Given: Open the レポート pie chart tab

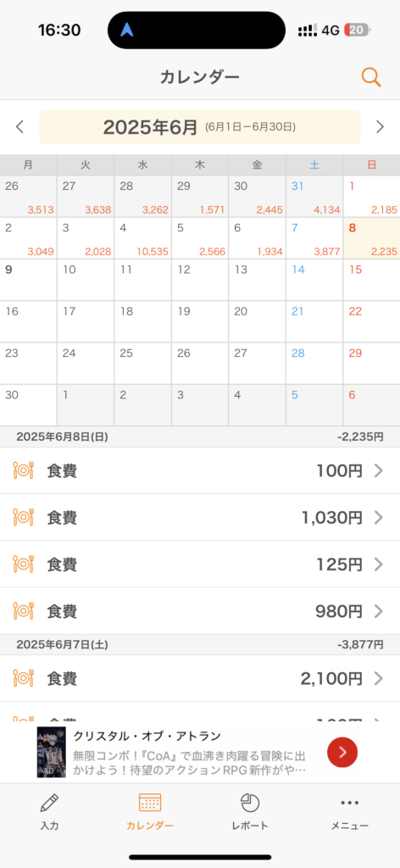Looking at the screenshot, I should pos(250,811).
